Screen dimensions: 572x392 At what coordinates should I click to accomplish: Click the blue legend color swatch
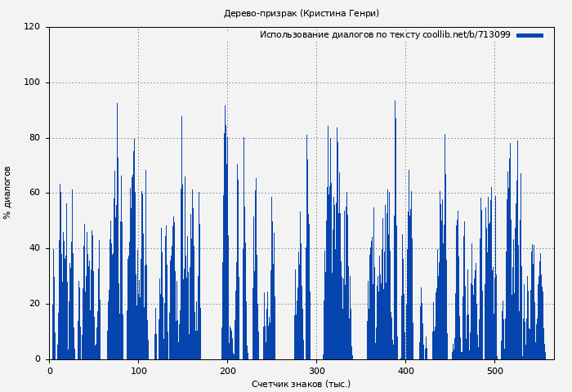tap(530, 35)
